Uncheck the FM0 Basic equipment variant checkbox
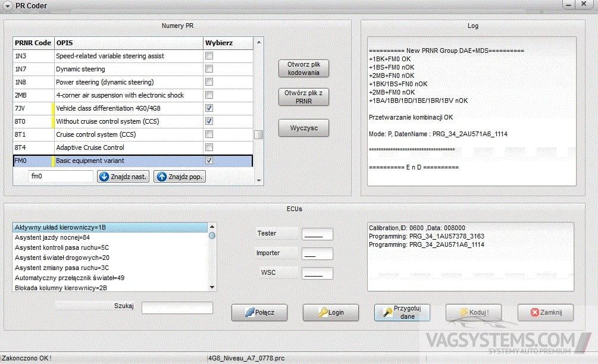 [209, 161]
